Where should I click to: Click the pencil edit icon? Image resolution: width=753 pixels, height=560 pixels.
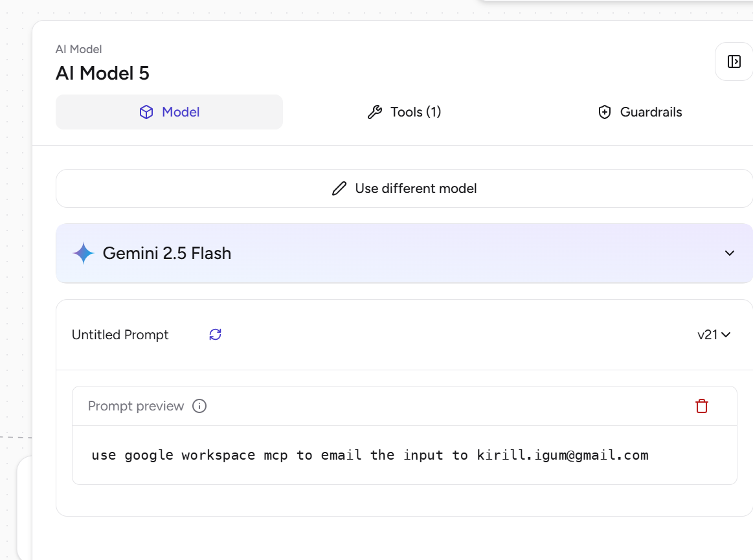coord(339,188)
